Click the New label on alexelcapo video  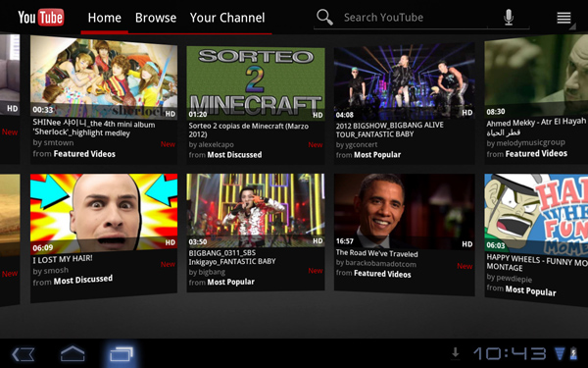click(316, 145)
